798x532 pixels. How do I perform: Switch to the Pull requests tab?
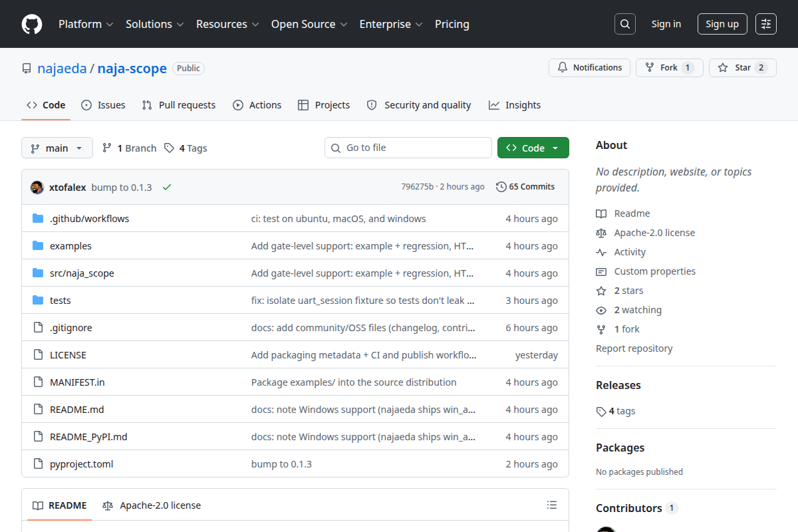pos(179,105)
